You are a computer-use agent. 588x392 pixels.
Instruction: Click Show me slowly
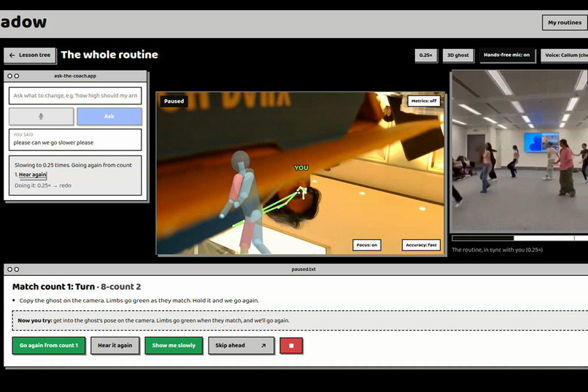pos(174,345)
